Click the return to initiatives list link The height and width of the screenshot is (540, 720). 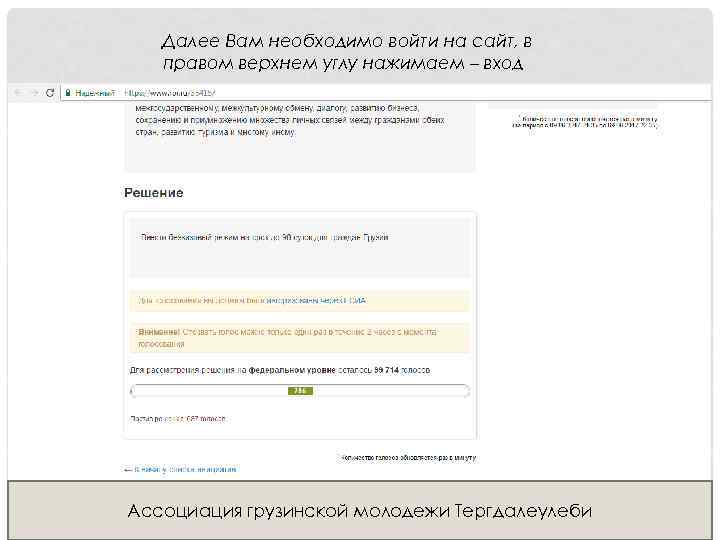(180, 470)
